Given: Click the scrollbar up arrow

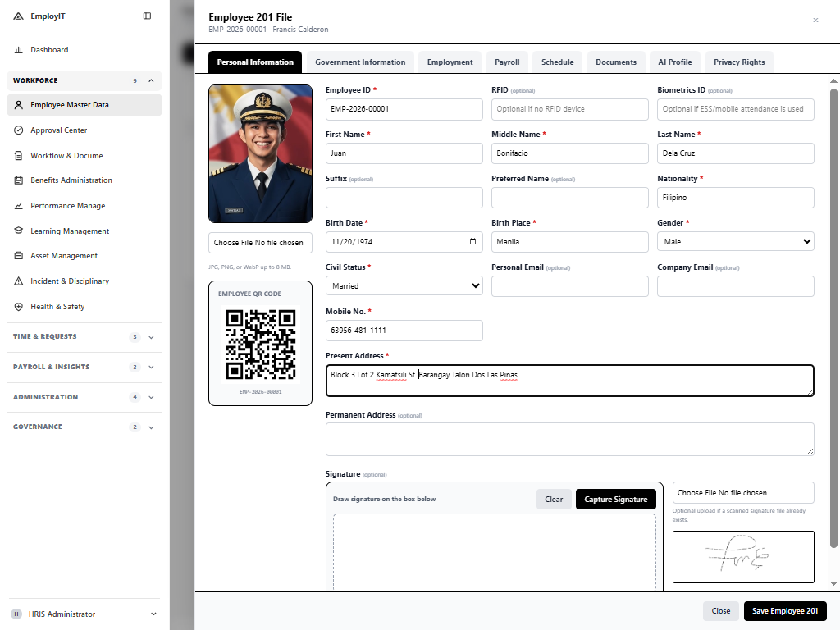Looking at the screenshot, I should 833,81.
